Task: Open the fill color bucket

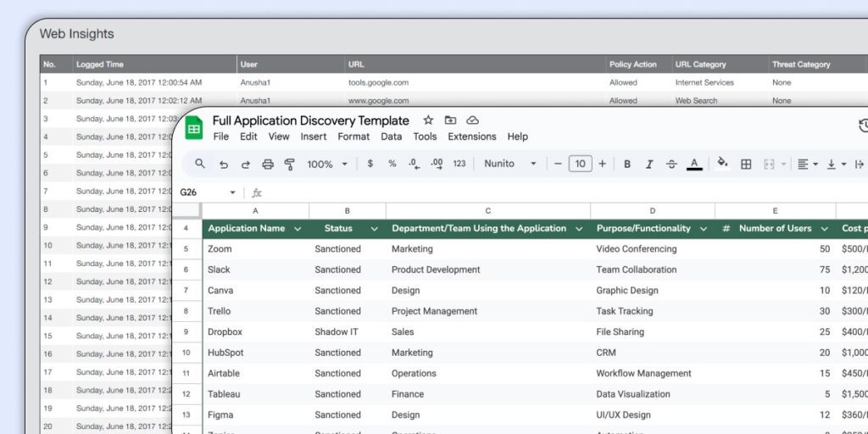Action: click(722, 163)
